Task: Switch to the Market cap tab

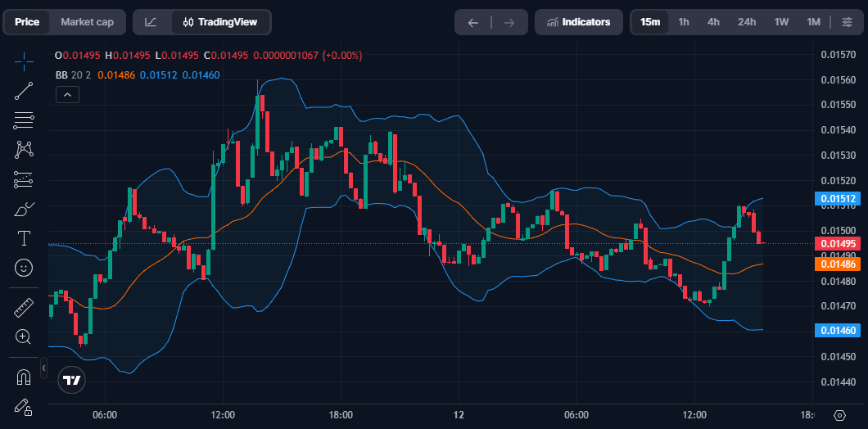Action: [x=88, y=22]
